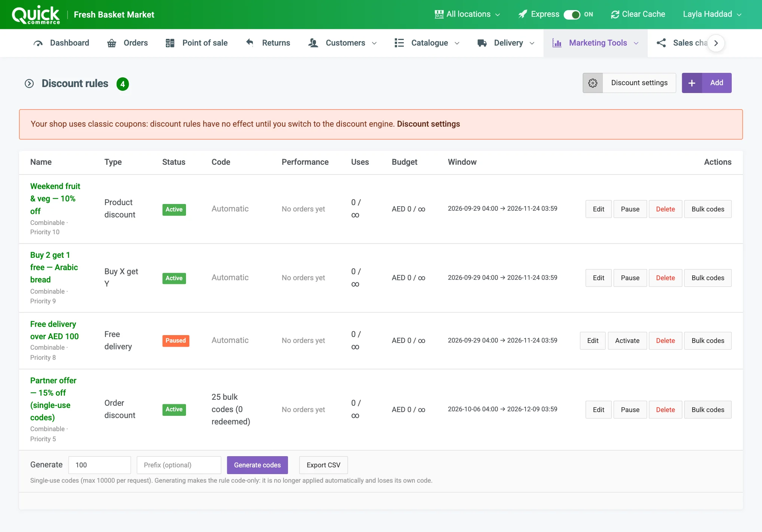The height and width of the screenshot is (532, 762).
Task: Click the Prefix (optional) input field
Action: click(x=179, y=465)
